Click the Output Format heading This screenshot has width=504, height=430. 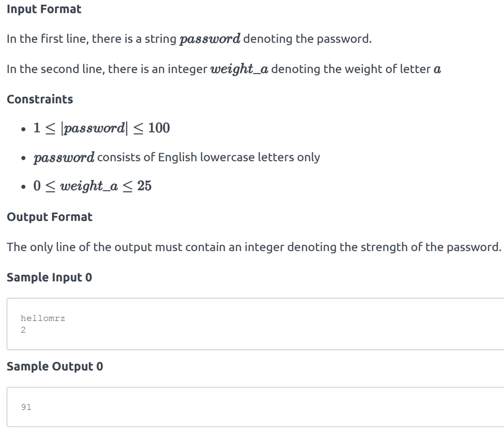(49, 217)
